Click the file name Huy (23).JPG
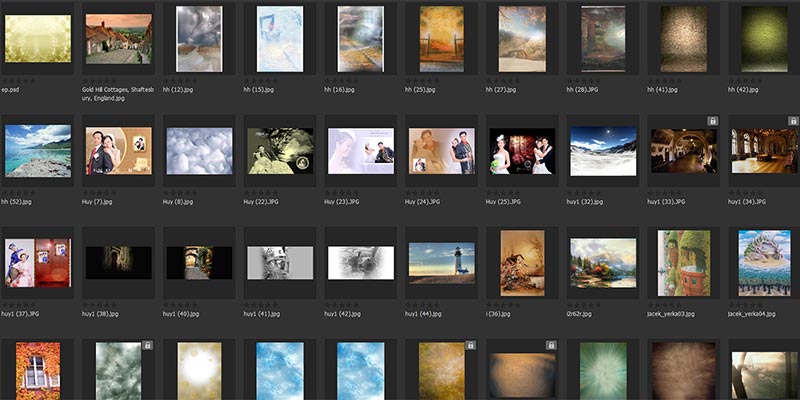This screenshot has height=400, width=800. coord(341,202)
